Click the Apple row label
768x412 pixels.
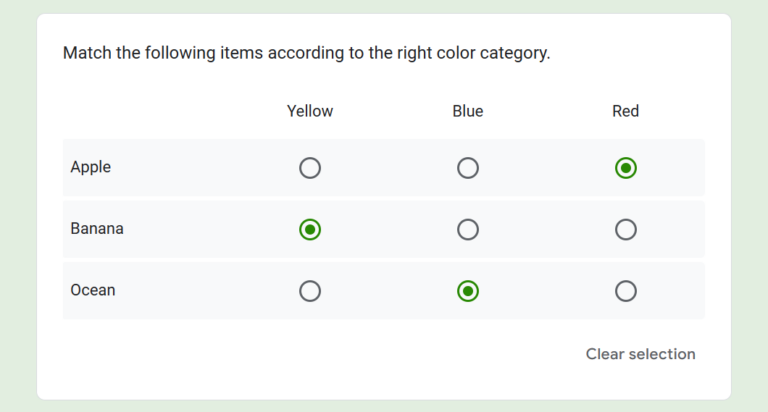click(91, 167)
